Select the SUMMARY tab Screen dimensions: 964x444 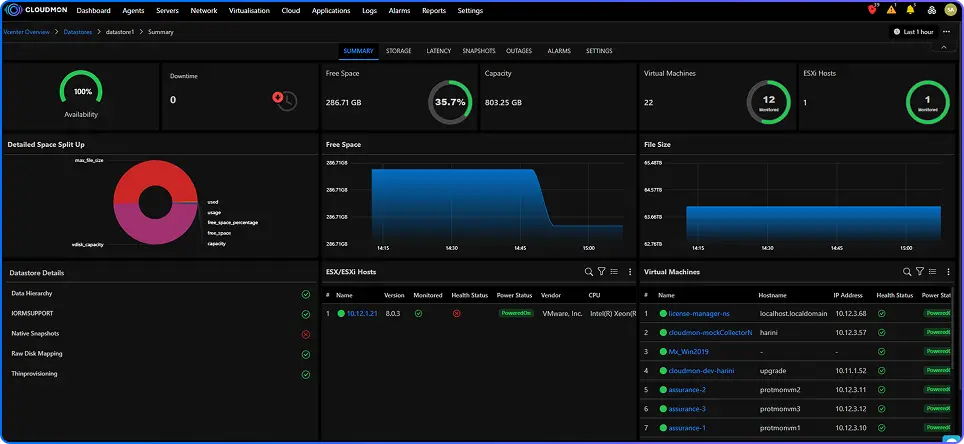click(358, 51)
